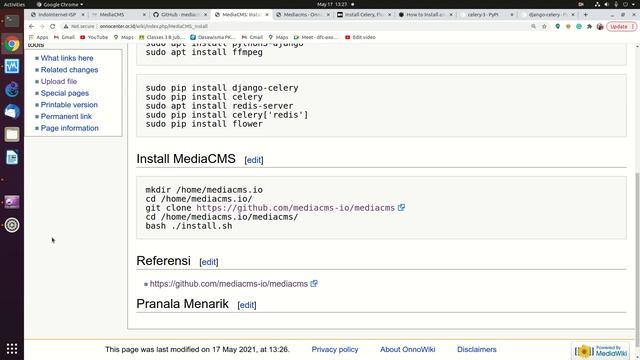This screenshot has width=640, height=360.
Task: Go back using browser back arrow
Action: coord(31,26)
